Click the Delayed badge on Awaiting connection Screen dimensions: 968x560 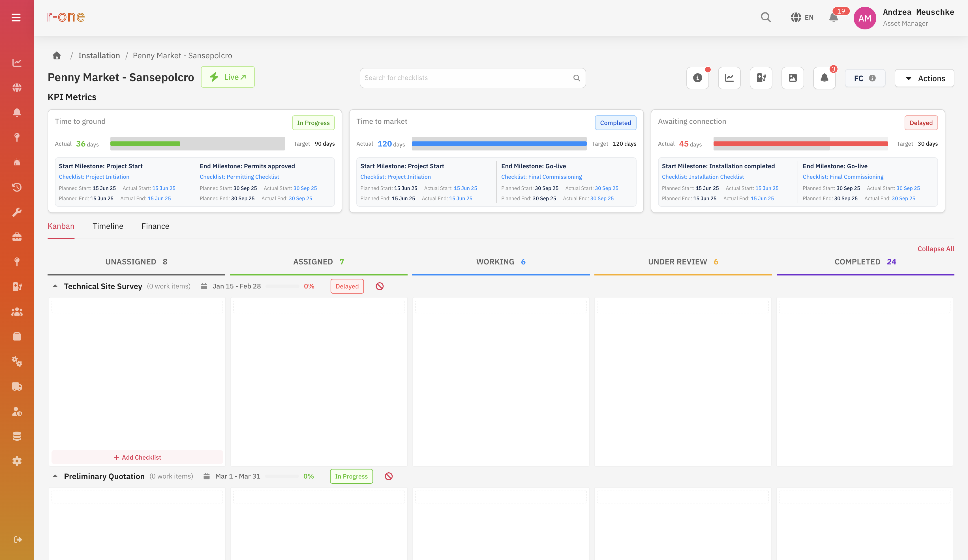pyautogui.click(x=921, y=123)
